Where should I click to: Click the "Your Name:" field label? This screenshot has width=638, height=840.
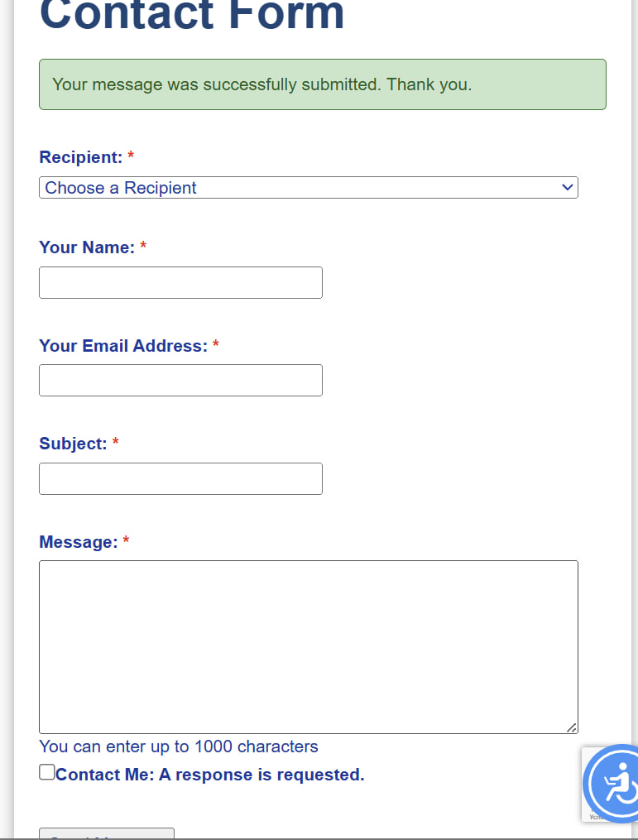pyautogui.click(x=87, y=247)
